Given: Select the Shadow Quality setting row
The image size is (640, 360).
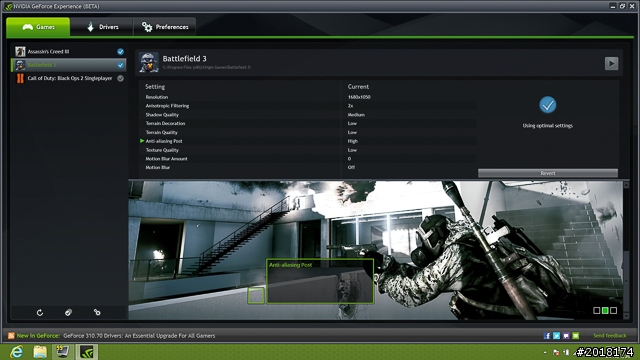Looking at the screenshot, I should [x=308, y=115].
